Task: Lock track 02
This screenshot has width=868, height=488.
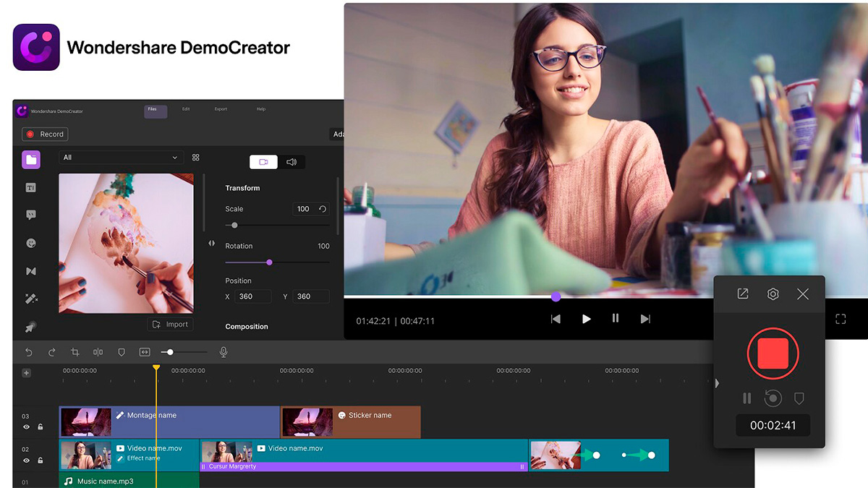Action: pos(40,459)
